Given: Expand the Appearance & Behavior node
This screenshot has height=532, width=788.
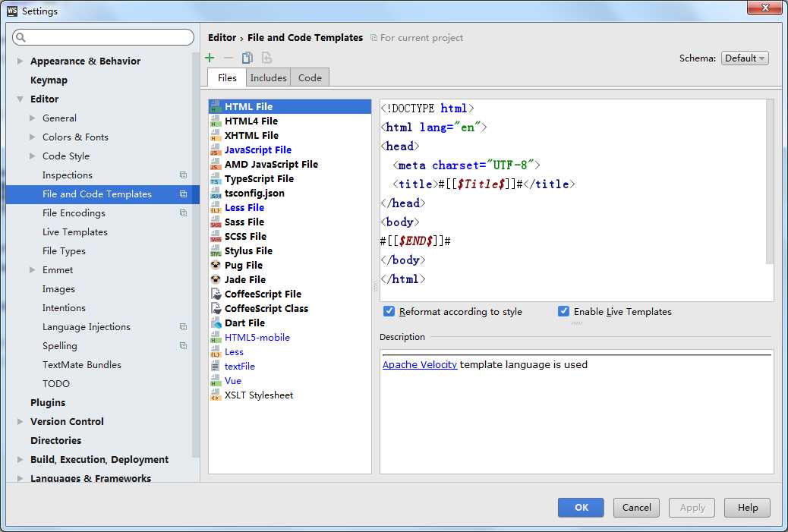Looking at the screenshot, I should tap(20, 61).
